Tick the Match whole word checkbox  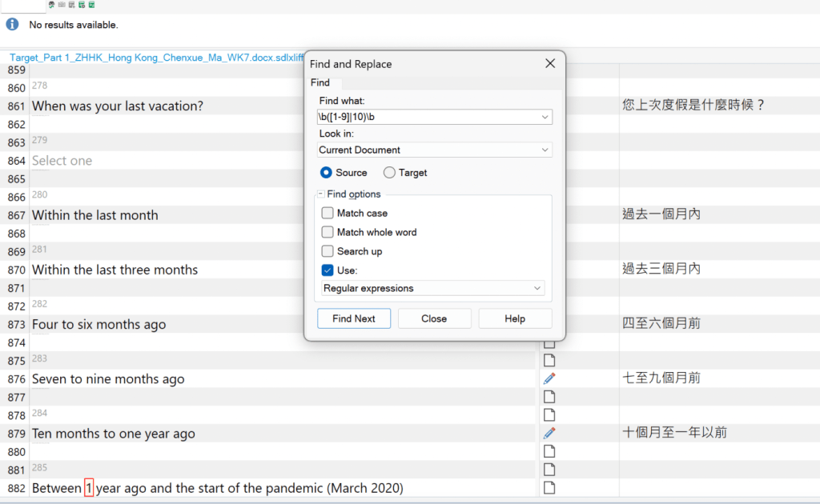(328, 233)
